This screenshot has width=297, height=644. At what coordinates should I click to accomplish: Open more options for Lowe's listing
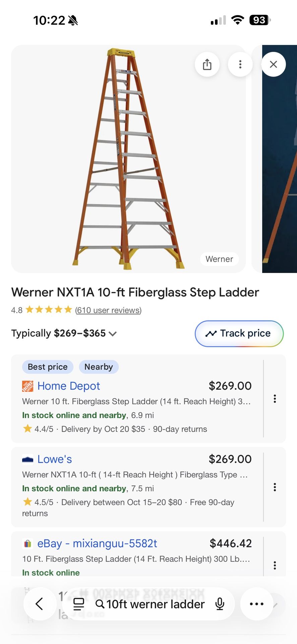(275, 487)
